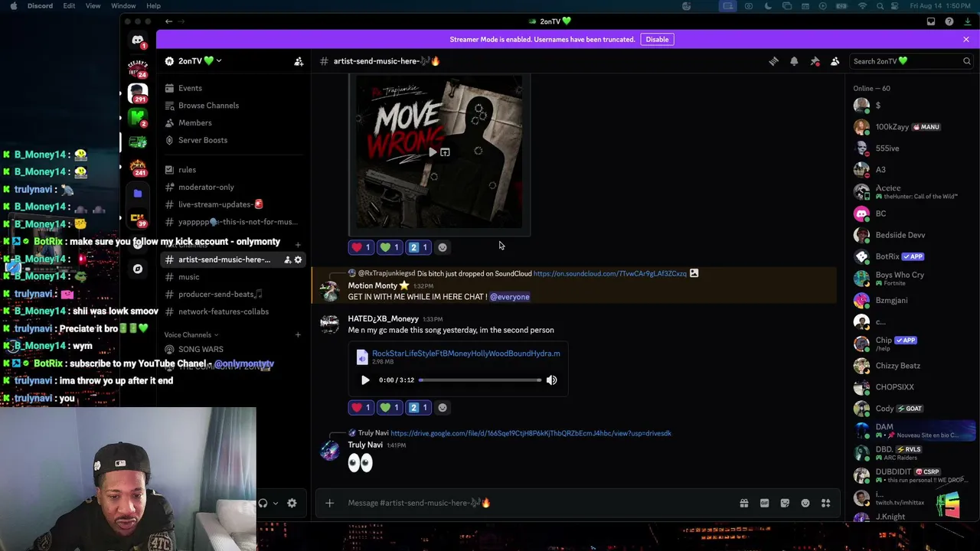
Task: Open the gift Nitro icon
Action: [x=743, y=503]
